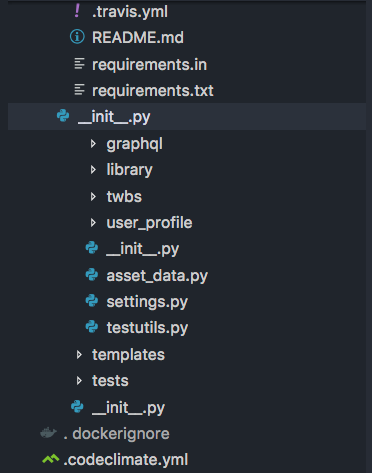The height and width of the screenshot is (473, 372).
Task: Click the info icon next to README.md
Action: click(77, 37)
